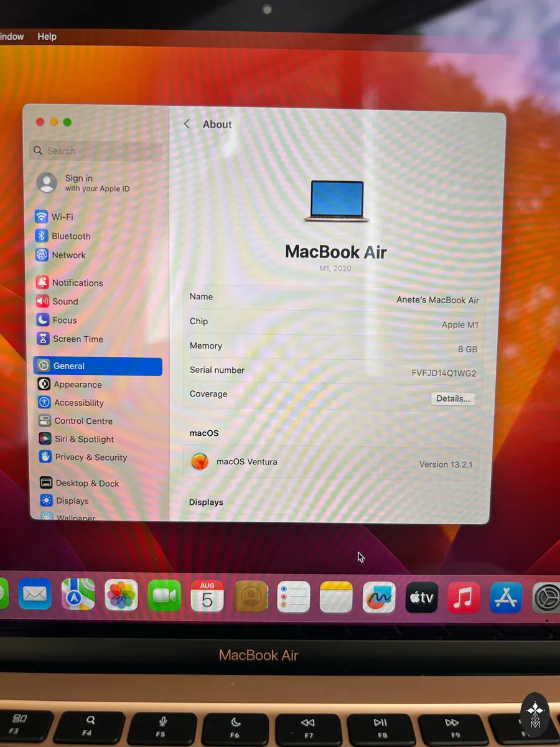Open Mail from the Dock
The height and width of the screenshot is (747, 560).
point(34,595)
